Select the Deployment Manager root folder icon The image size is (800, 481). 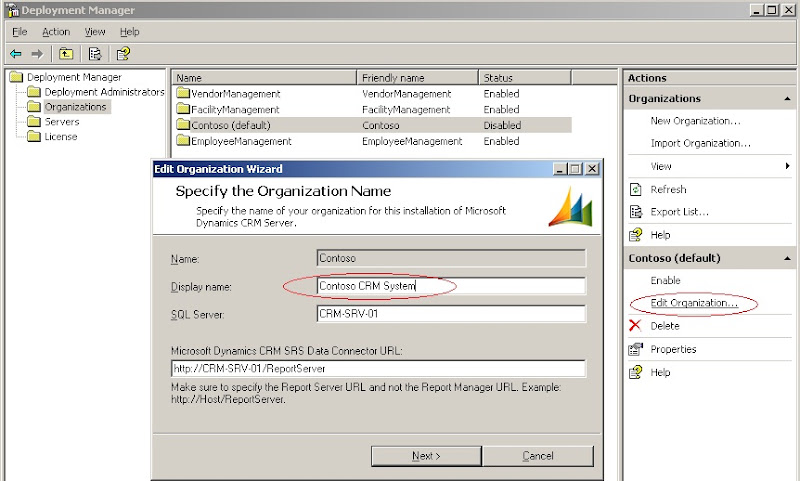(x=16, y=77)
